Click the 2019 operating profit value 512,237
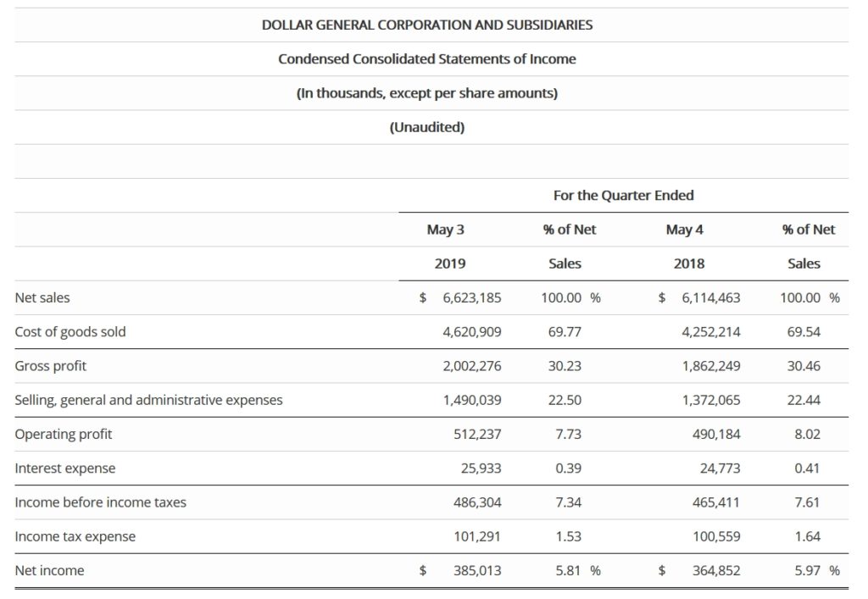Image resolution: width=868 pixels, height=599 pixels. (477, 434)
